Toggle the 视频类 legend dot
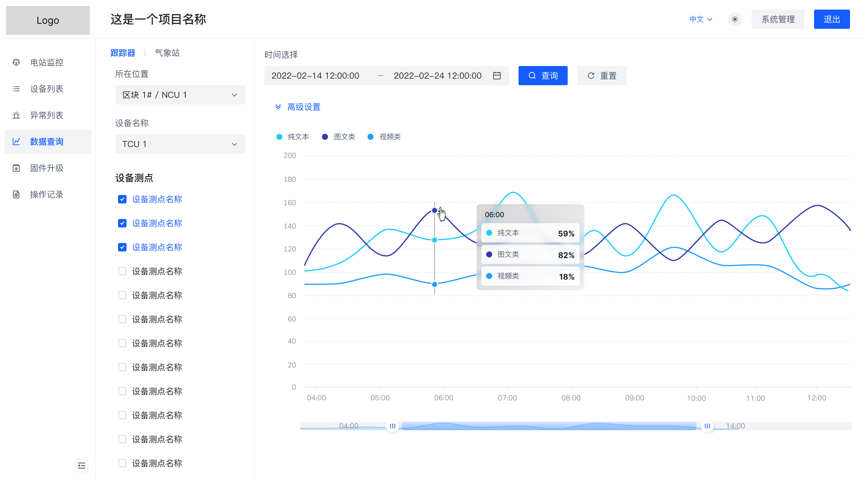The width and height of the screenshot is (868, 480). click(x=370, y=136)
